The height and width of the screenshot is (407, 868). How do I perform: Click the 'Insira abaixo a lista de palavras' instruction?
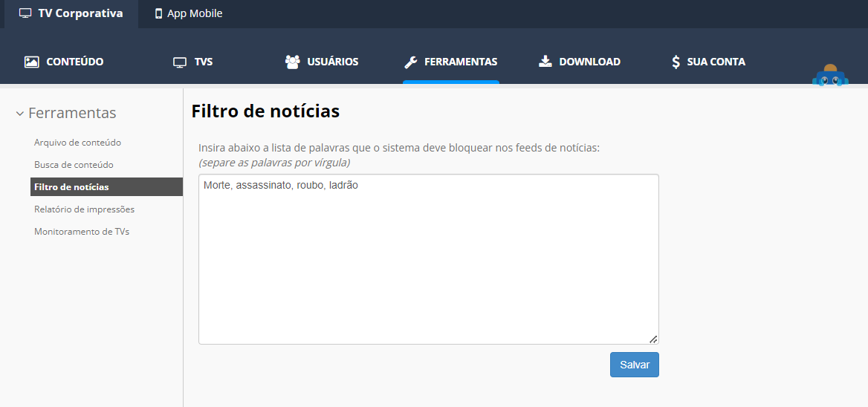pos(399,149)
